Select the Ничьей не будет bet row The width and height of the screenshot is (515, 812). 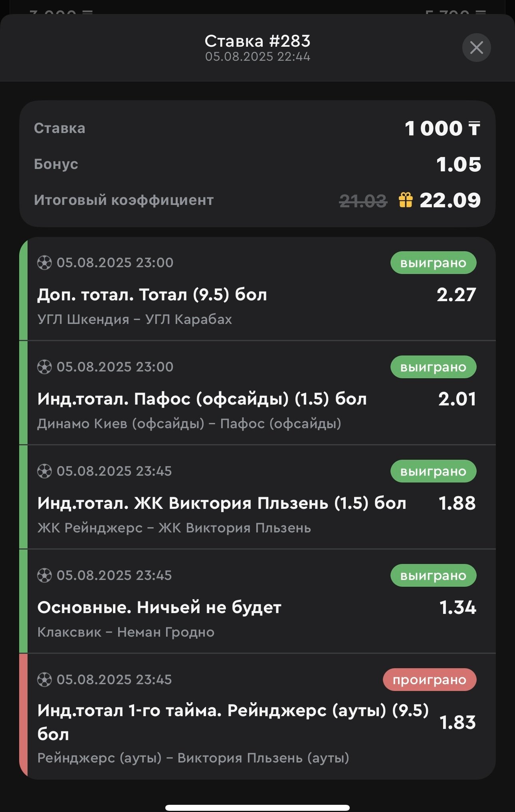(x=159, y=608)
